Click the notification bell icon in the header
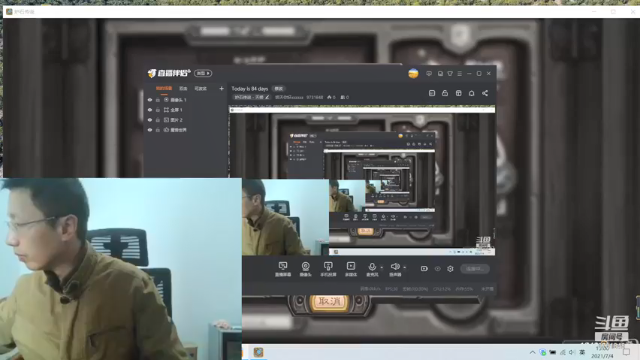Viewport: 640px width, 360px height. [x=471, y=93]
